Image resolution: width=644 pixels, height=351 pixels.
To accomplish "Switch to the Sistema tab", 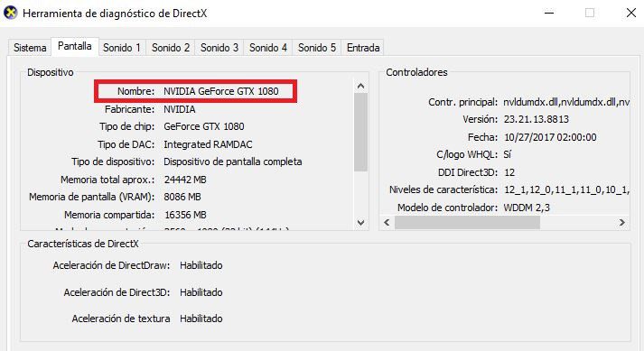I will point(30,48).
